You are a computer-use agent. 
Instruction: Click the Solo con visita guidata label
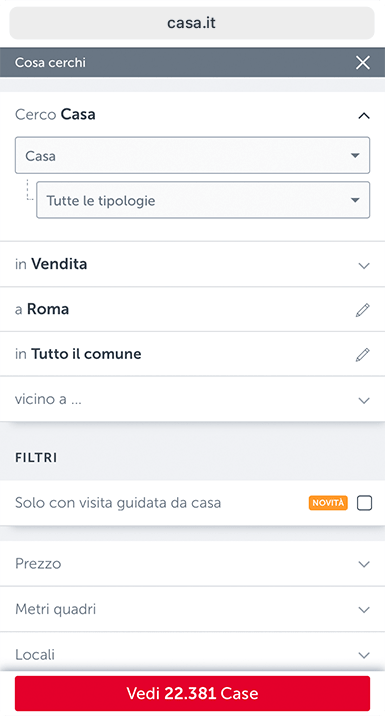118,503
